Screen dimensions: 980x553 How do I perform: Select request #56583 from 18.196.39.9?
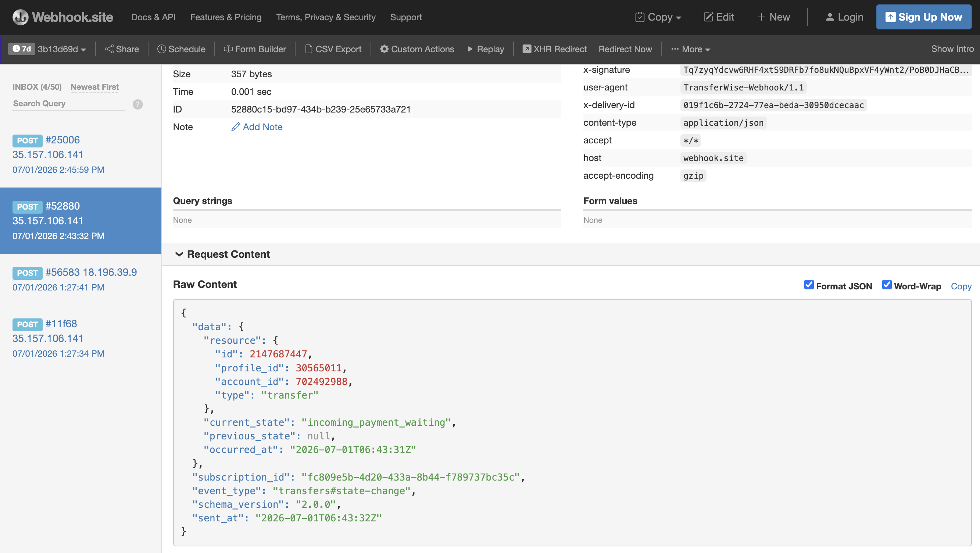tap(81, 279)
